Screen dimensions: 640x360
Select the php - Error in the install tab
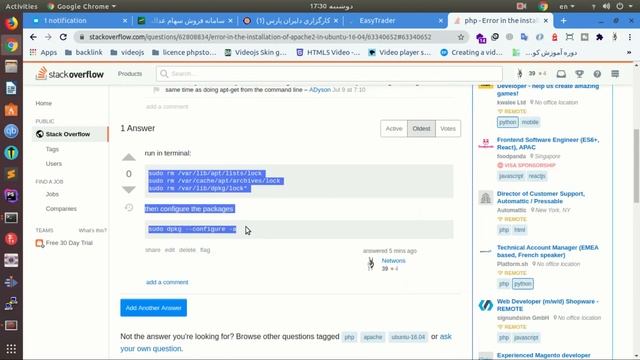click(500, 20)
